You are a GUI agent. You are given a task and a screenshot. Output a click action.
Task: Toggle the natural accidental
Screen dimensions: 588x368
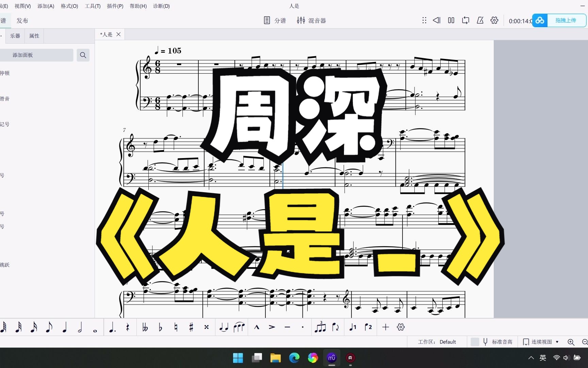click(176, 327)
